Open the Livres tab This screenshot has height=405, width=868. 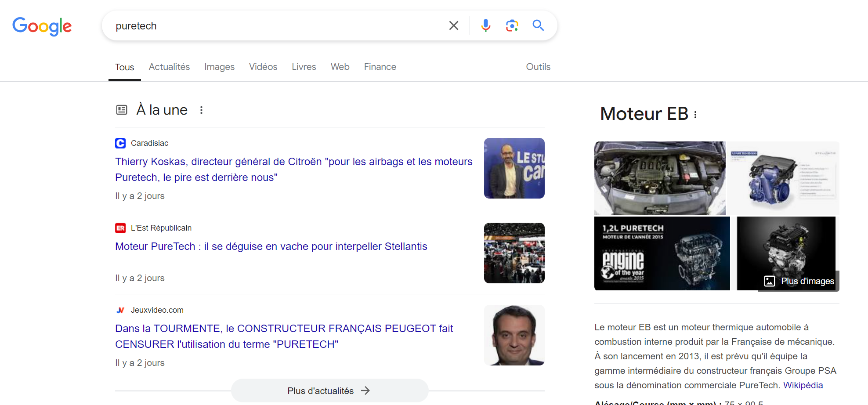tap(304, 67)
